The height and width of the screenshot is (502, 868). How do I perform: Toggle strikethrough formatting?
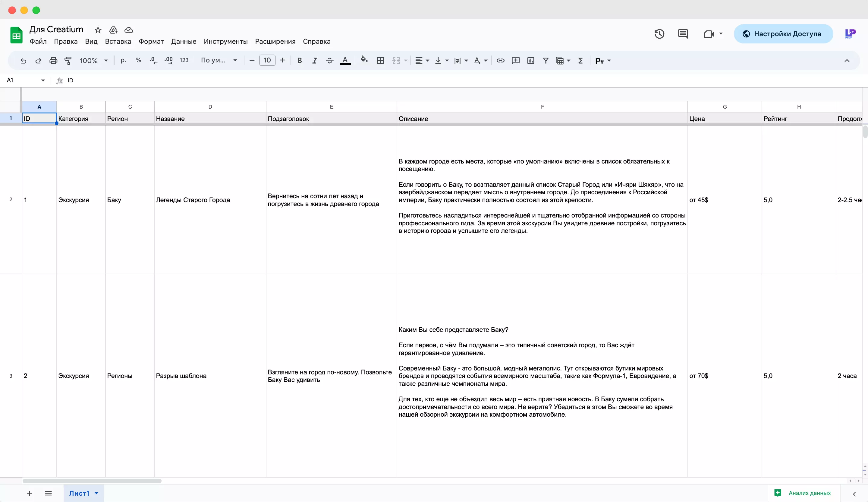[x=330, y=61]
